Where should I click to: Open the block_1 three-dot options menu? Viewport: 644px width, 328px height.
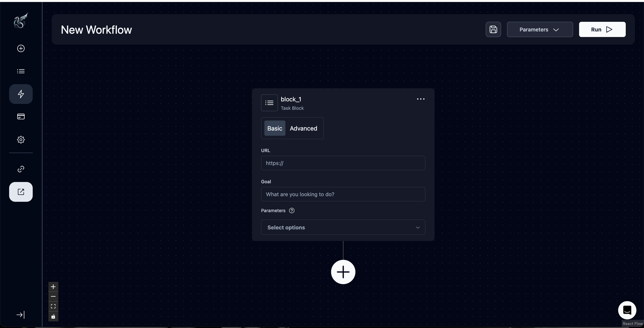coord(421,99)
